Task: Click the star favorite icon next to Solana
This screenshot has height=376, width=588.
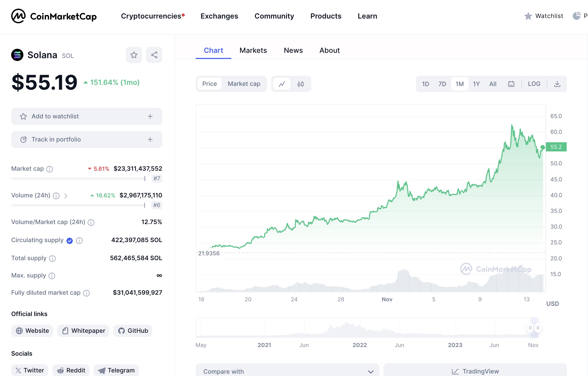Action: click(134, 55)
